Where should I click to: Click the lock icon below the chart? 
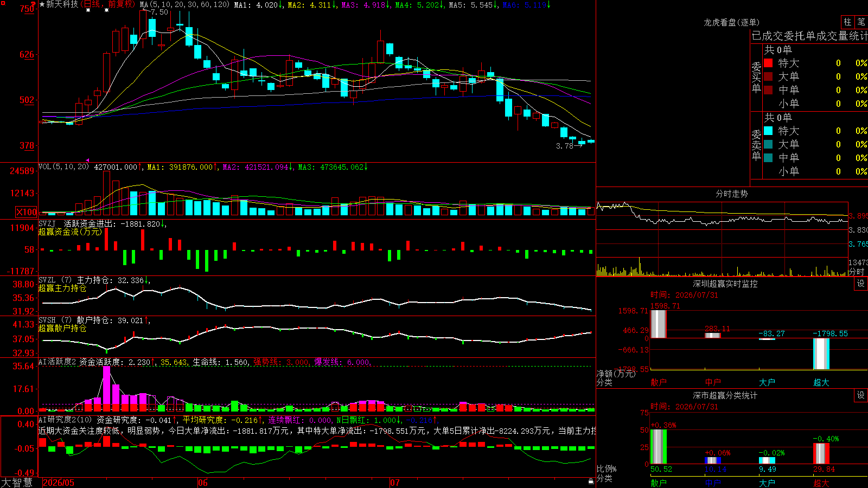[x=591, y=481]
